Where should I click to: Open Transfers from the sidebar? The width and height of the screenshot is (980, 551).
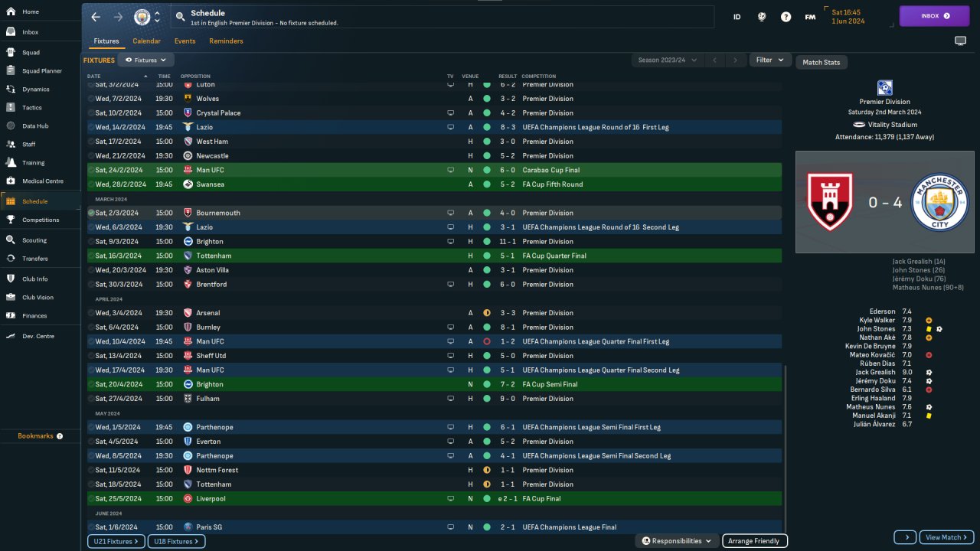click(35, 259)
